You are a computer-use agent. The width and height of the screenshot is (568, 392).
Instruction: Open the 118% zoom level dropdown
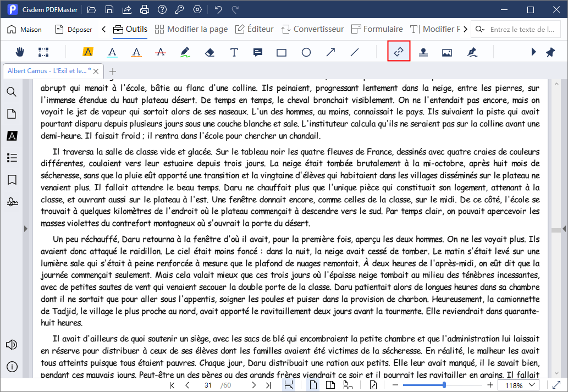519,385
